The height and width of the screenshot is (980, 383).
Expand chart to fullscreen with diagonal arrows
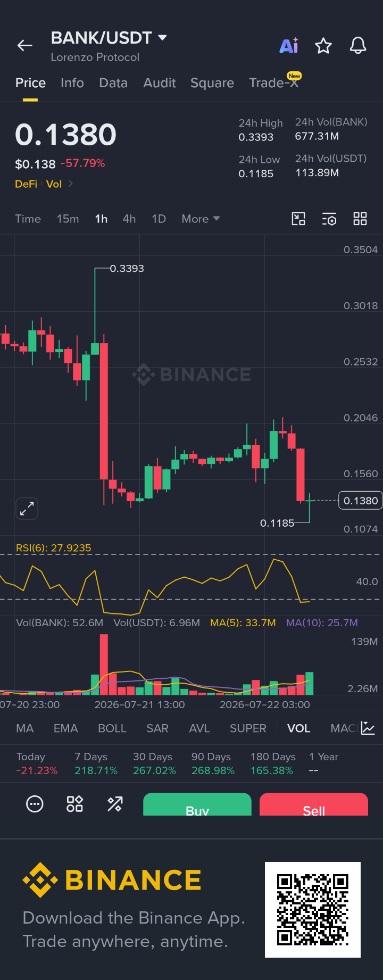(x=27, y=509)
